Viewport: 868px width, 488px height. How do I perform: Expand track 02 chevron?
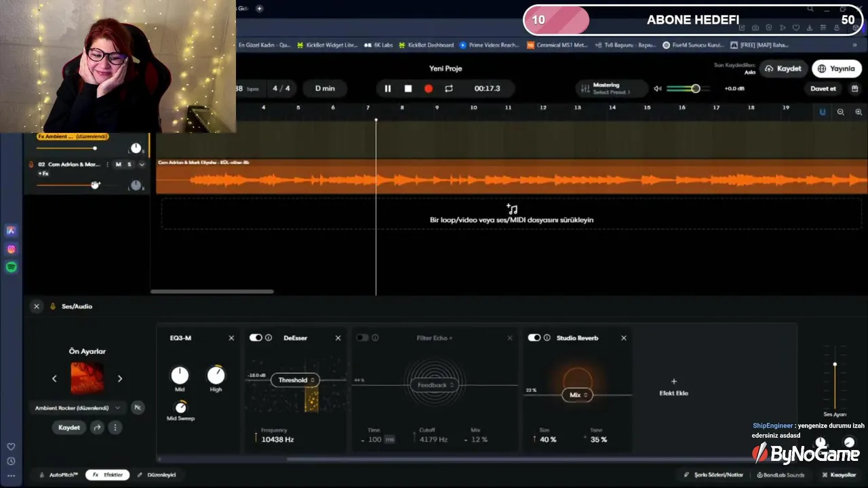142,165
